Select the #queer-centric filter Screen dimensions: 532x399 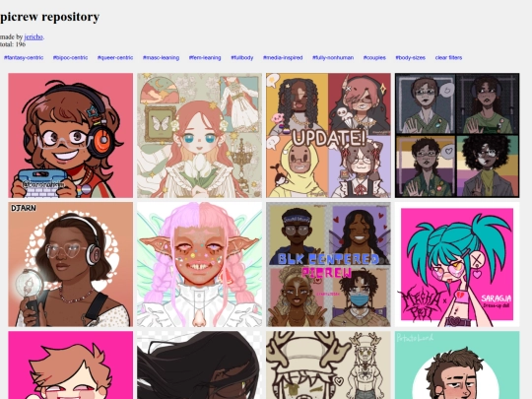pos(115,58)
